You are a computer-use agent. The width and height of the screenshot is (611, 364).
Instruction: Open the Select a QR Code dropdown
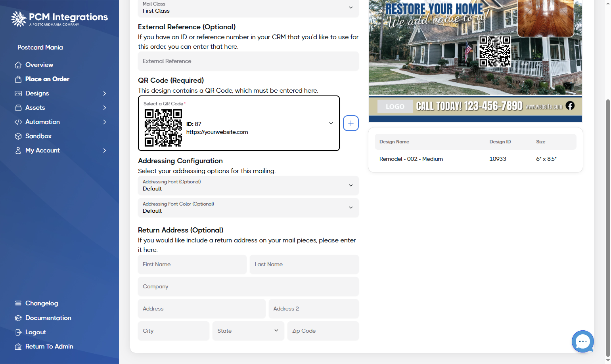[239, 123]
